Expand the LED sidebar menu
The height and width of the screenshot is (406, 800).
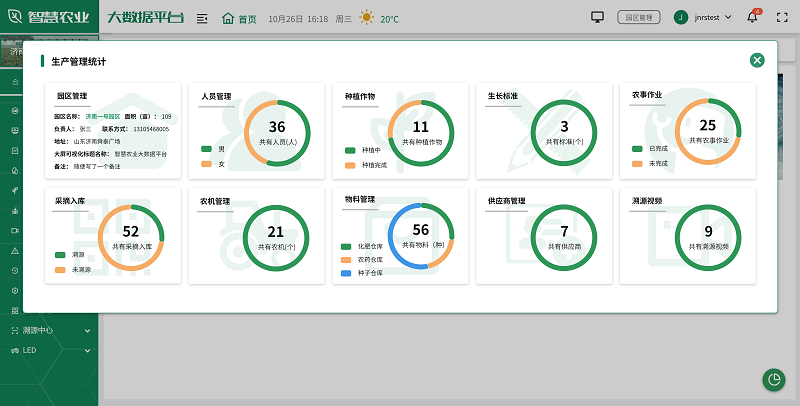coord(48,350)
